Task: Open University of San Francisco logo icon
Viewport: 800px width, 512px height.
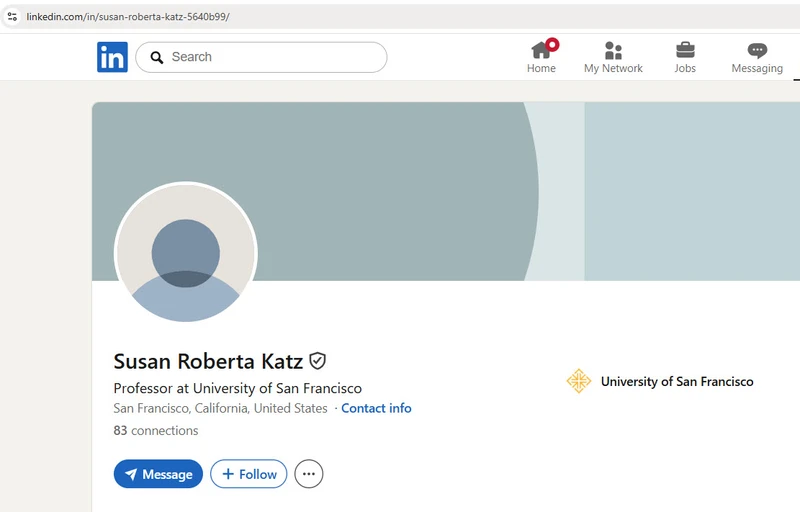Action: [x=579, y=381]
